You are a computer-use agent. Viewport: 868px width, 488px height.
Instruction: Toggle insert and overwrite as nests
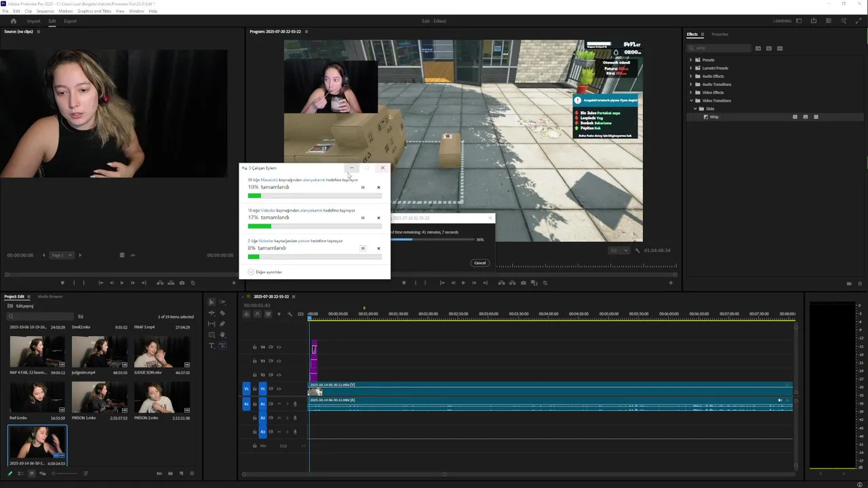pos(247,314)
